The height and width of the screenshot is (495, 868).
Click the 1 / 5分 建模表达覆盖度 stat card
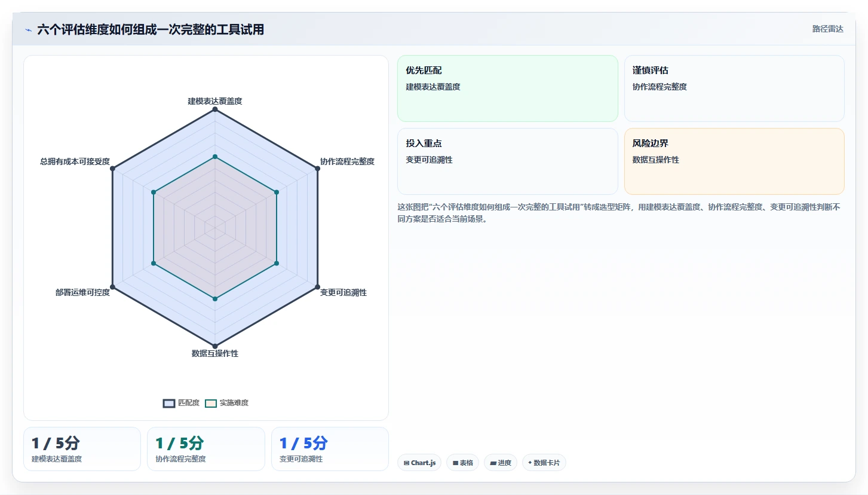pyautogui.click(x=82, y=449)
